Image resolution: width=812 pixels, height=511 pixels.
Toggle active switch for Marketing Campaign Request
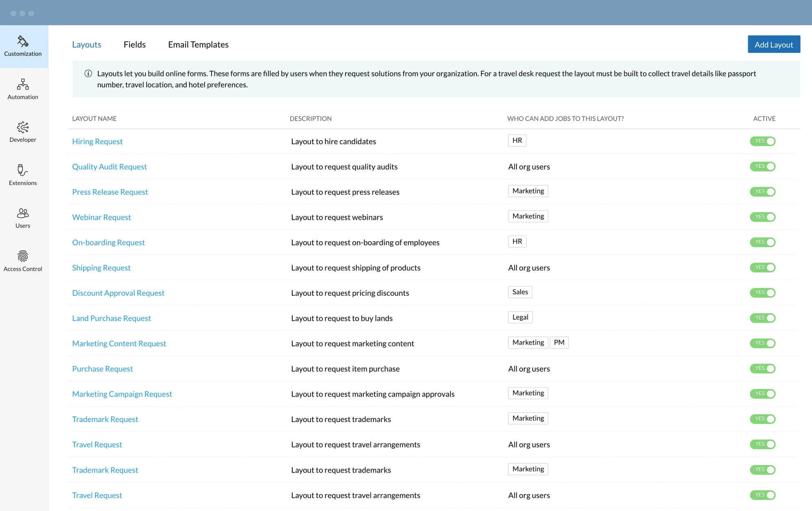click(762, 394)
